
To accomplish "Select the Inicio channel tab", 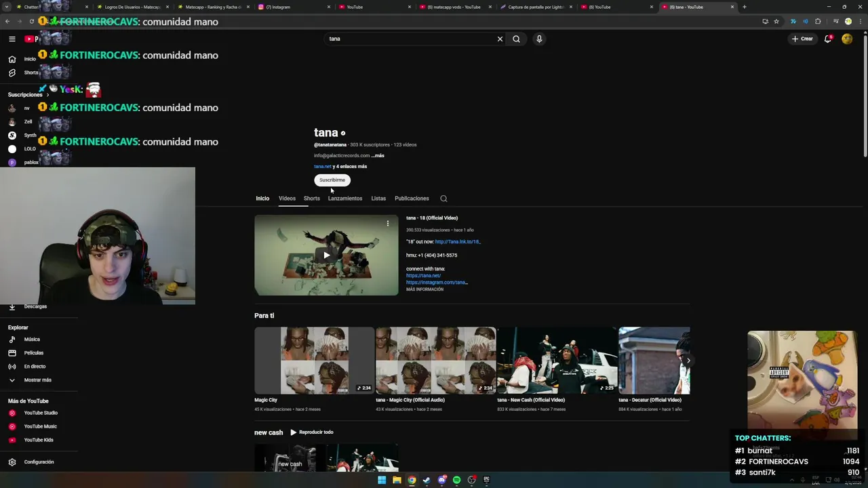I will pyautogui.click(x=262, y=199).
